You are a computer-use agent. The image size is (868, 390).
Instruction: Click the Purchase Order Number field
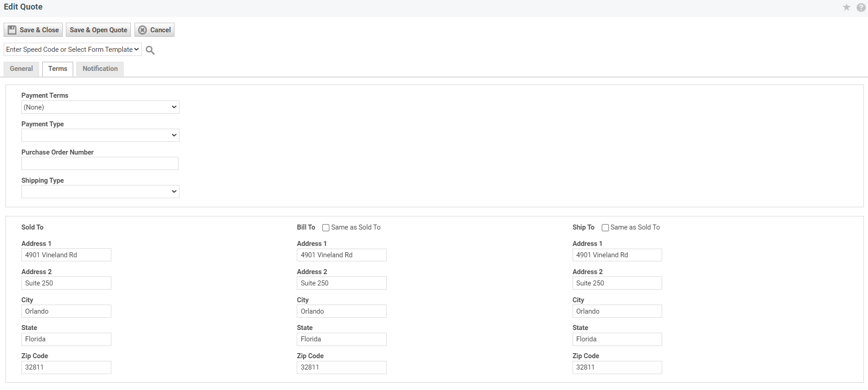pyautogui.click(x=100, y=164)
